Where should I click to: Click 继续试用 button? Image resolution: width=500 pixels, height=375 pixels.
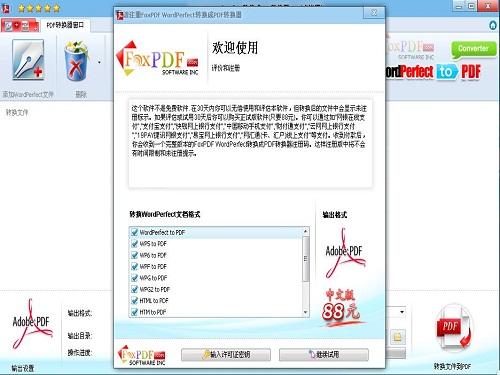[324, 355]
